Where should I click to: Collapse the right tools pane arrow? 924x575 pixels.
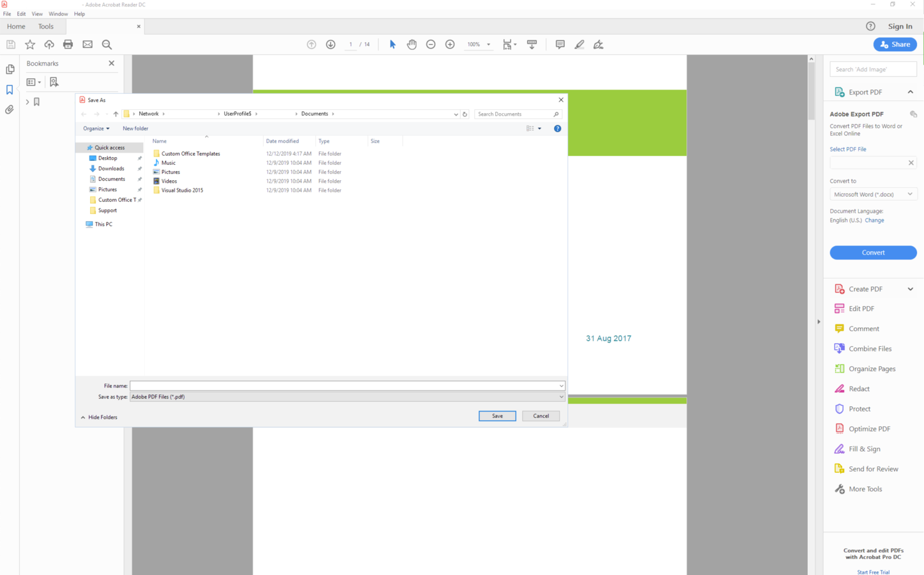tap(819, 322)
